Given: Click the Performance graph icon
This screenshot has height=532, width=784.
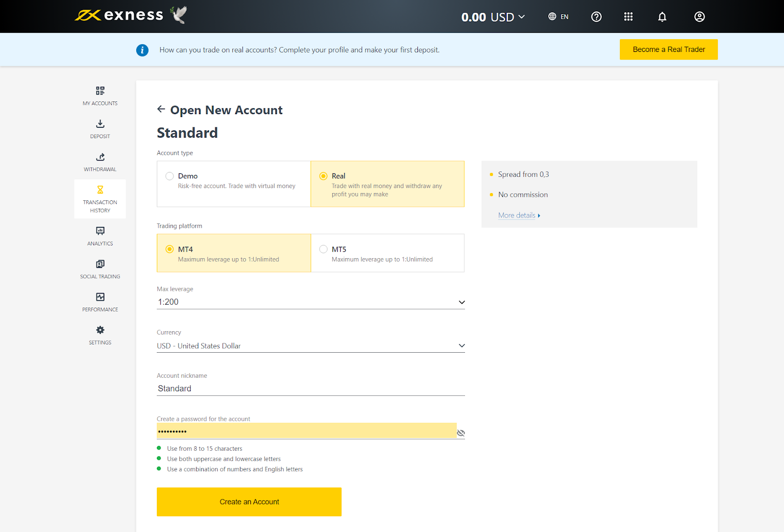Looking at the screenshot, I should [100, 297].
